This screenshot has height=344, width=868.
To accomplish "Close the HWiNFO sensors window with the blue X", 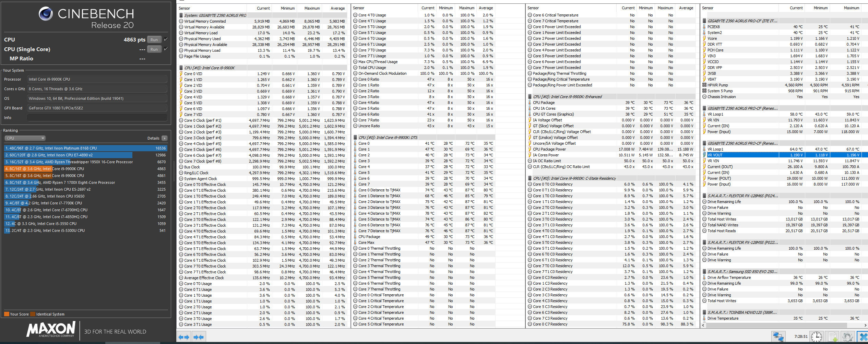I will [x=862, y=337].
